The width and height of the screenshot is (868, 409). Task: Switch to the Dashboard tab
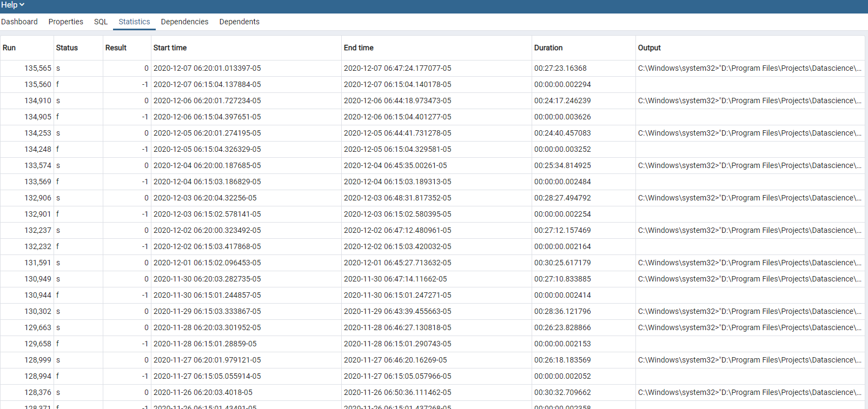(19, 22)
